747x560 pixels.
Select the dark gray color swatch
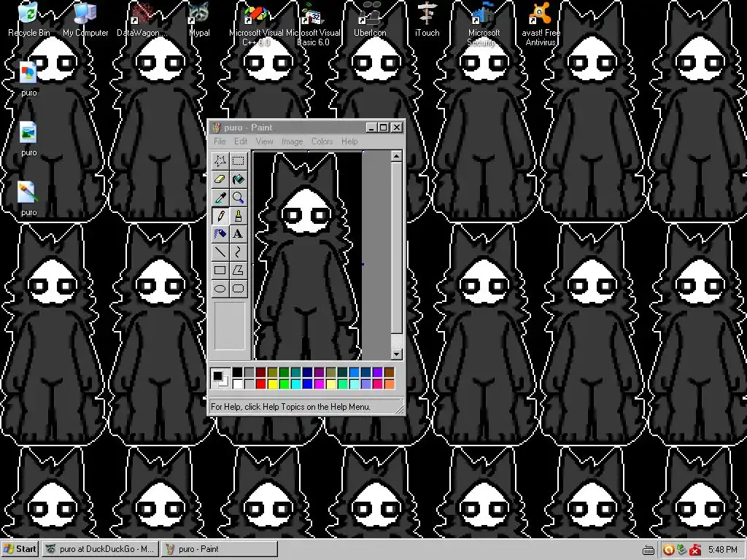pos(249,373)
